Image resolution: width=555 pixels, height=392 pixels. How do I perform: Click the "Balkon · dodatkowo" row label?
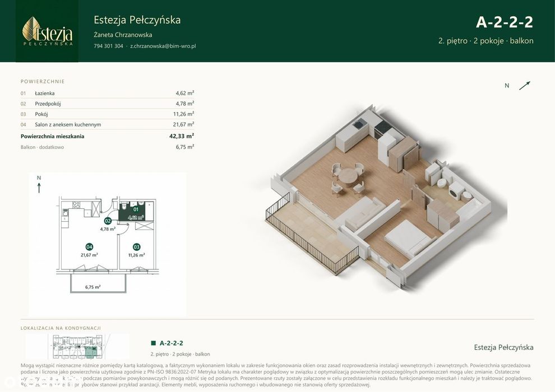[42, 147]
